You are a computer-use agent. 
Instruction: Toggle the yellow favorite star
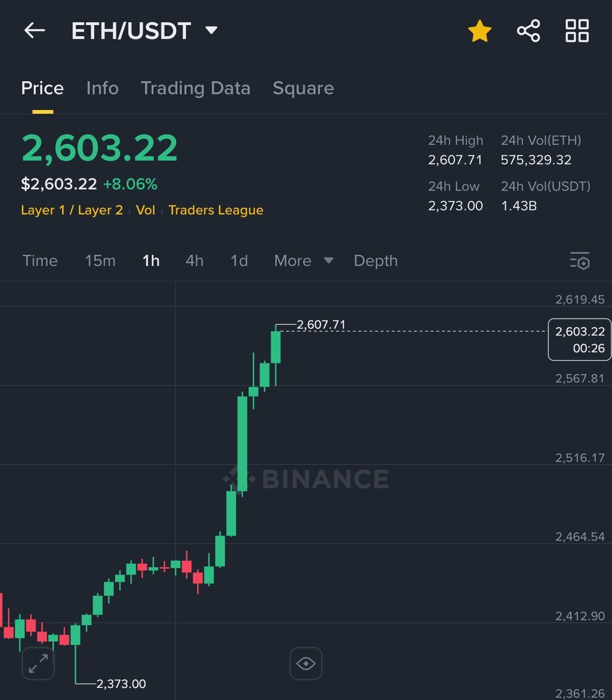[x=480, y=31]
